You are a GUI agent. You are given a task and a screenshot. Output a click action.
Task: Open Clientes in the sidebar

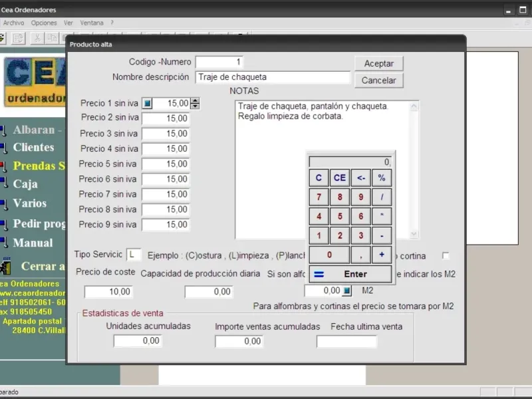point(34,147)
